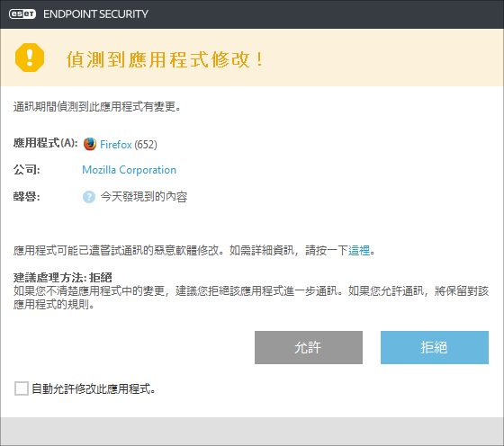Click the 拒絕 (Deny) button
The height and width of the screenshot is (446, 504).
[x=435, y=347]
